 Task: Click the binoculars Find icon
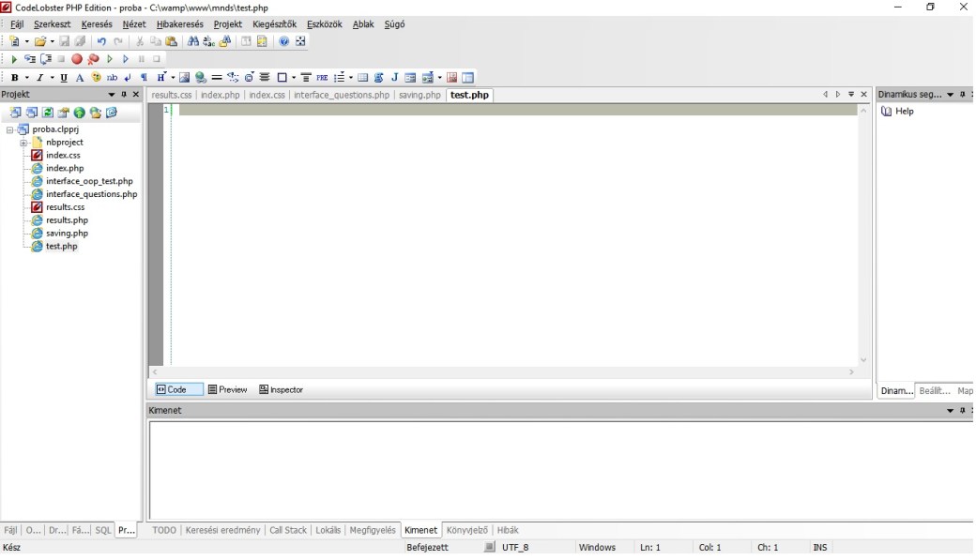click(x=193, y=41)
